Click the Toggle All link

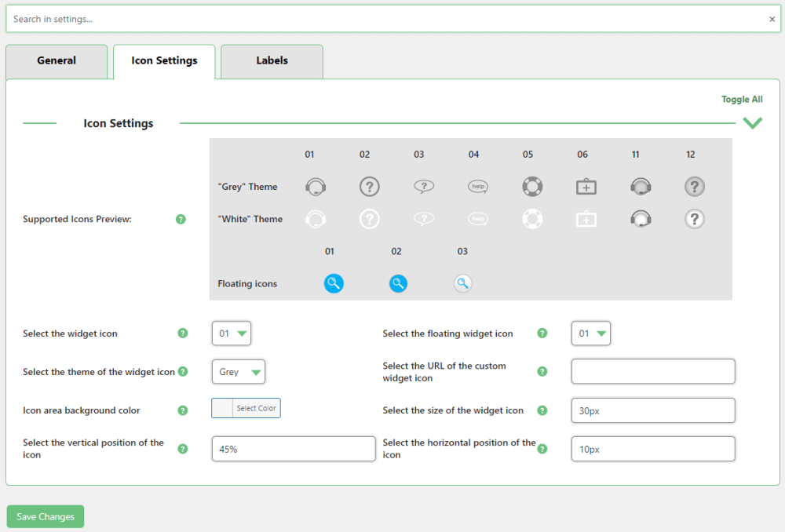(742, 100)
